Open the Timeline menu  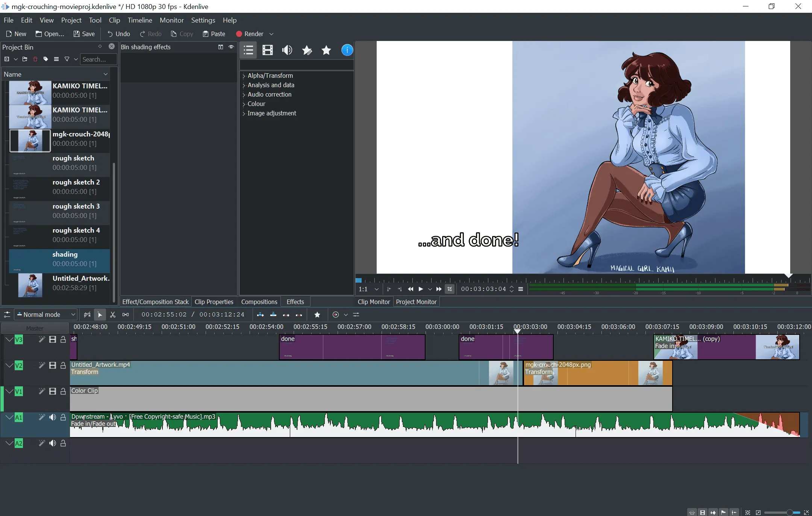tap(139, 20)
